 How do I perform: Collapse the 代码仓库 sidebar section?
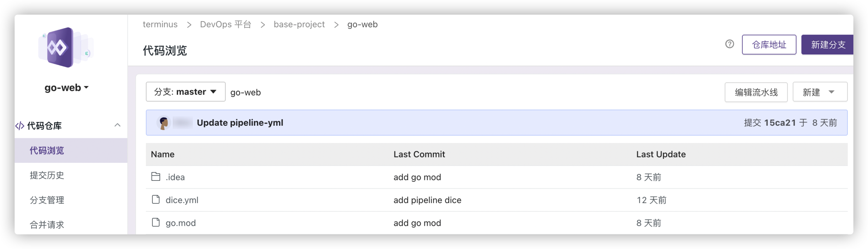[117, 125]
